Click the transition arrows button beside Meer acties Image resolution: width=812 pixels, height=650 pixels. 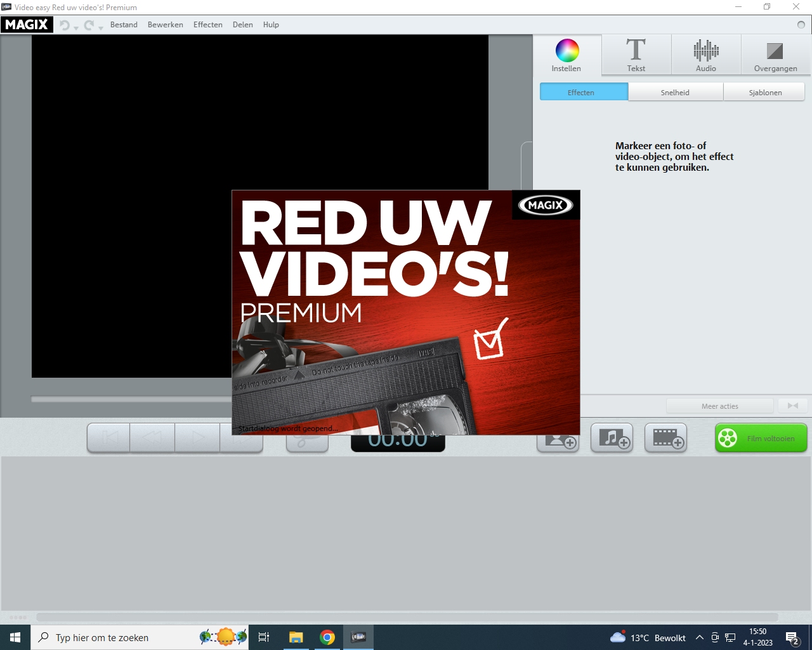click(x=792, y=406)
